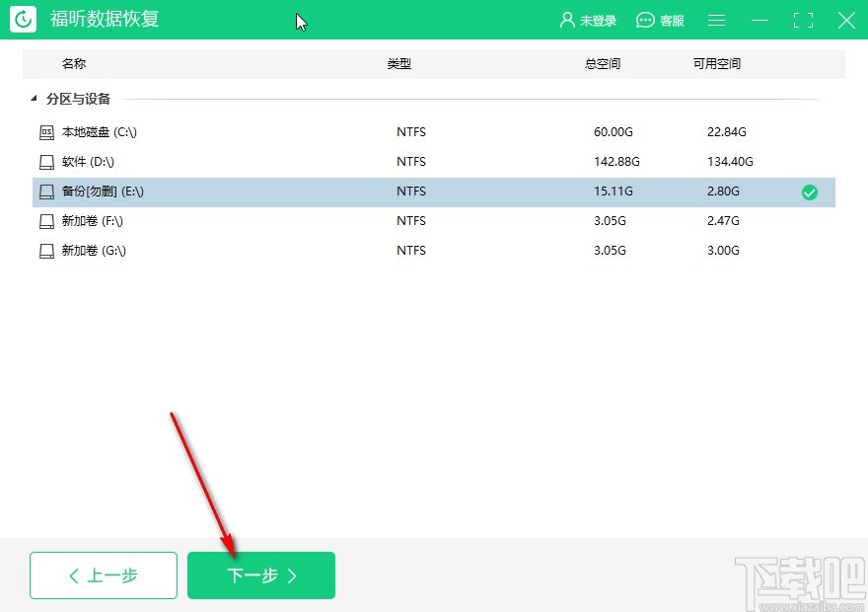Open the 未登录 user login
This screenshot has width=868, height=612.
[588, 21]
